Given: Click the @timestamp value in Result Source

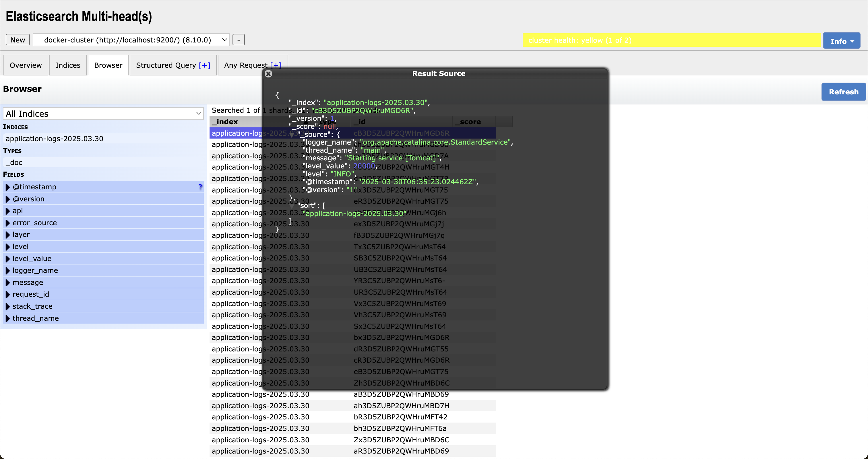Looking at the screenshot, I should [x=417, y=182].
